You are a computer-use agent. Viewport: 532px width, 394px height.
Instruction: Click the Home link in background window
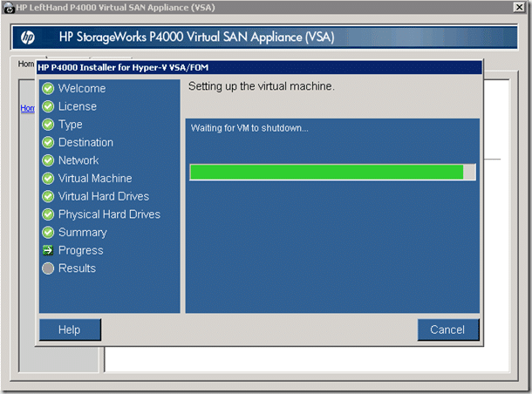tap(27, 108)
